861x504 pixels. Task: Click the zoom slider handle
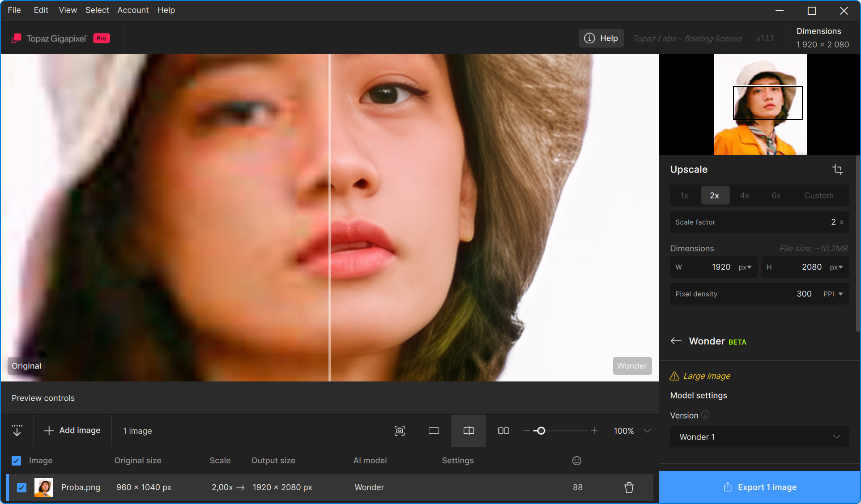(541, 431)
